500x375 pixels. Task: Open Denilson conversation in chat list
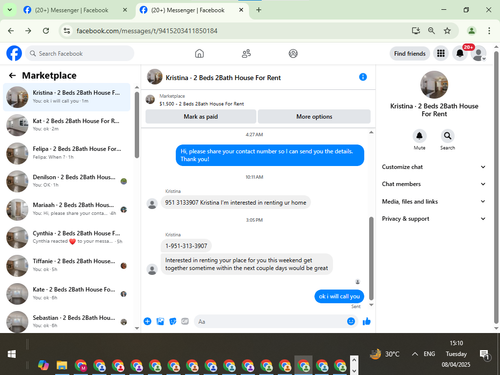pyautogui.click(x=67, y=181)
